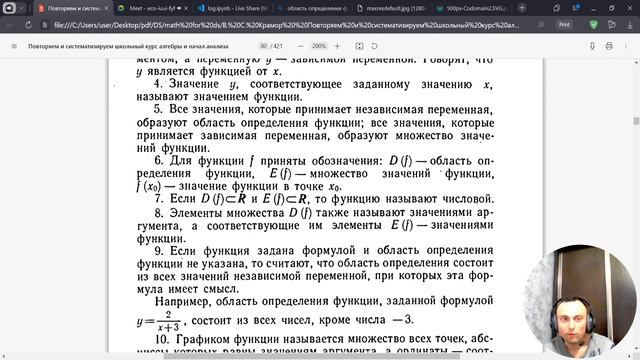Screen dimensions: 640x360
Task: Open the PDF viewer more actions menu
Action: [x=626, y=46]
